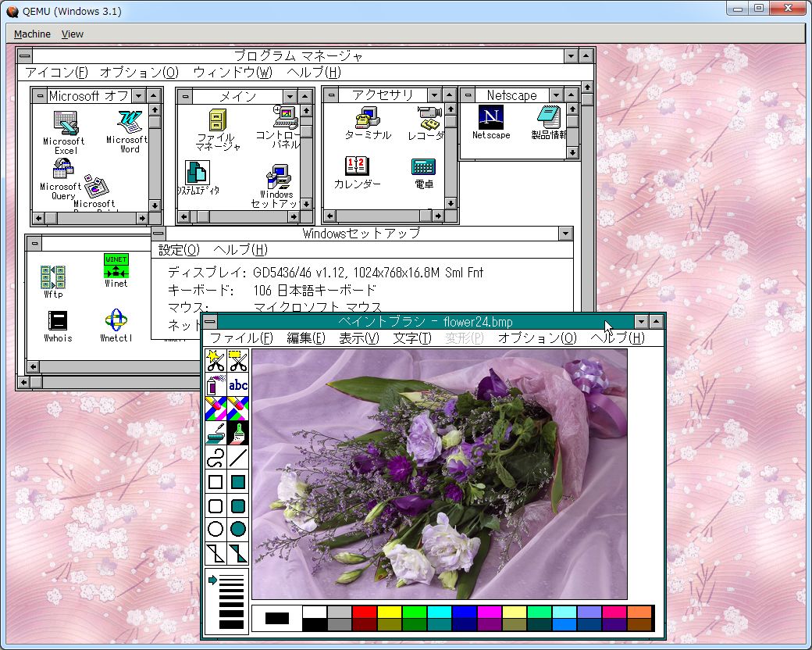
Task: Select the ターミナル icon in アクセサリ group
Action: click(368, 123)
